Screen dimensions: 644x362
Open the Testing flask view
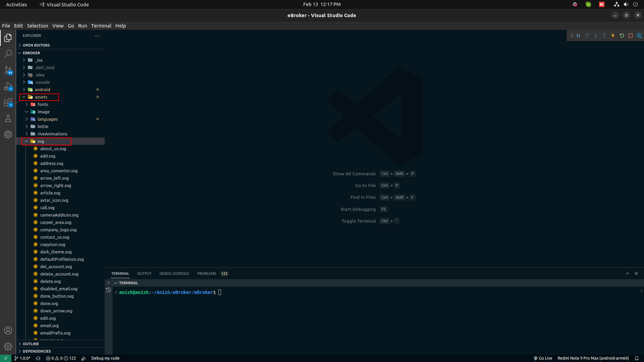(x=8, y=118)
